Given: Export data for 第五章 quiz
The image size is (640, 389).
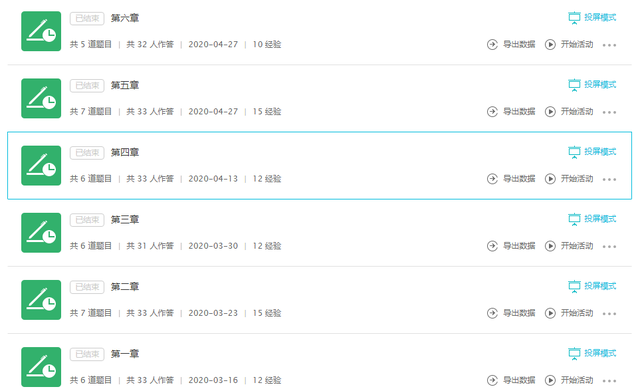Looking at the screenshot, I should tap(511, 111).
